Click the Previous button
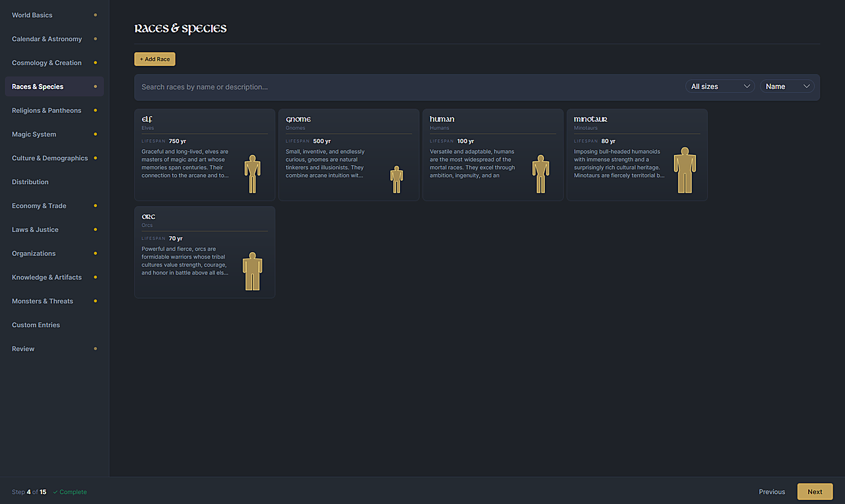The image size is (845, 504). pos(772,491)
